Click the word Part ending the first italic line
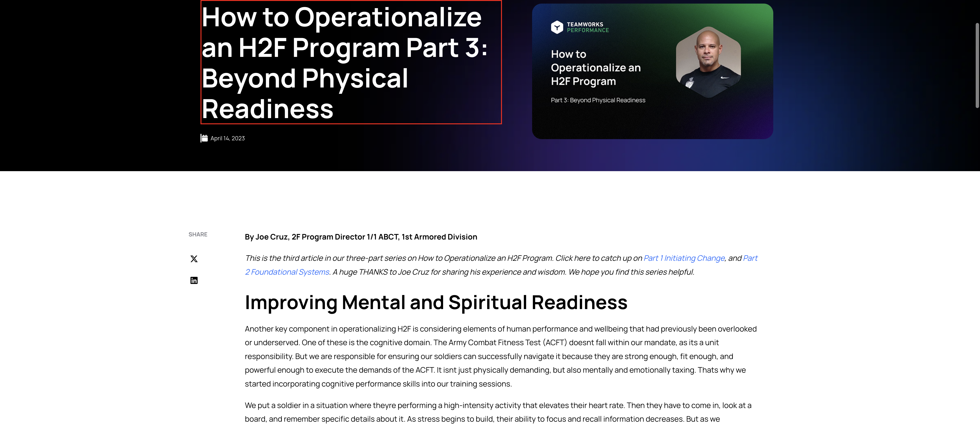The image size is (980, 425). (x=750, y=258)
